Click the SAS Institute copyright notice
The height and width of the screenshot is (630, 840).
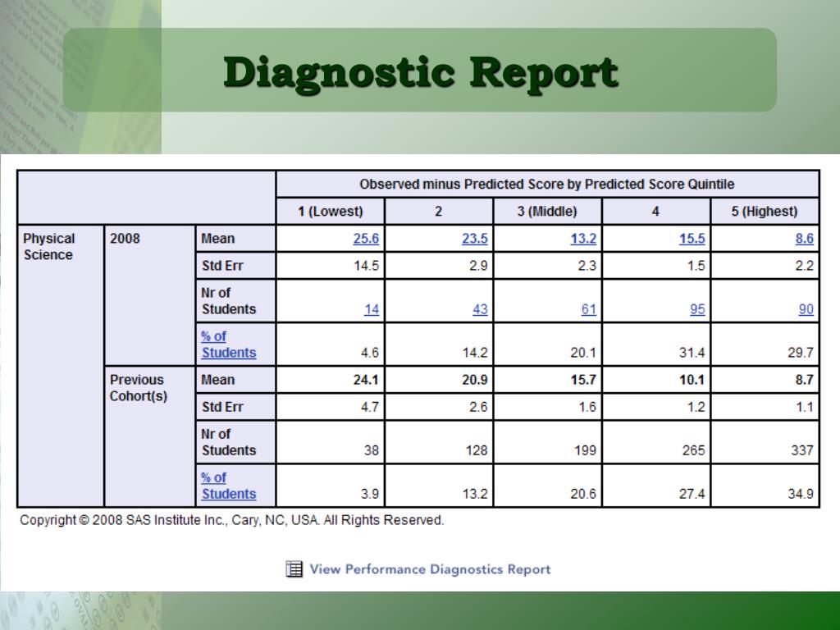click(232, 519)
